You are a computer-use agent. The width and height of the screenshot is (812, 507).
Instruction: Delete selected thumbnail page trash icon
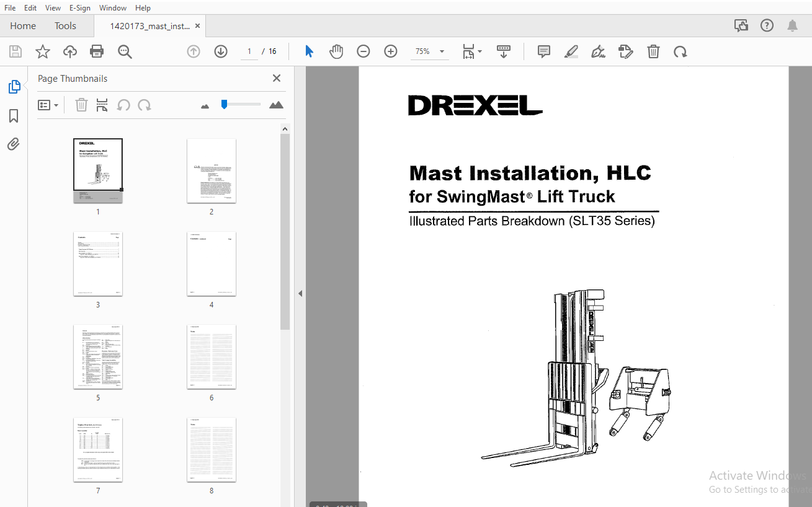pyautogui.click(x=81, y=105)
